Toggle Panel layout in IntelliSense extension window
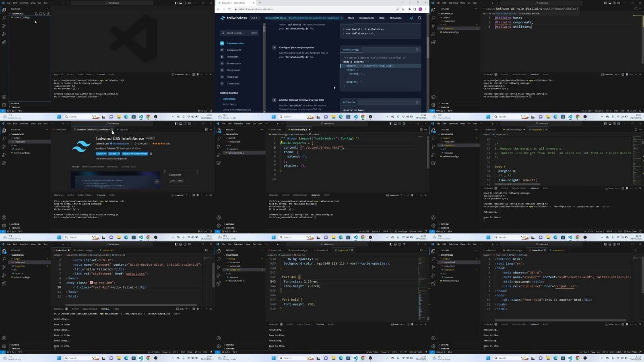Image resolution: width=644 pixels, height=362 pixels. click(180, 124)
